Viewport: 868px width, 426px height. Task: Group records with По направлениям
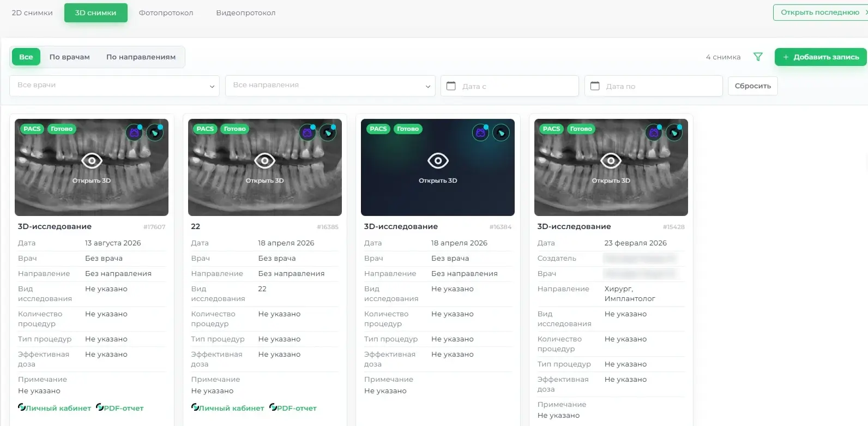(x=141, y=57)
